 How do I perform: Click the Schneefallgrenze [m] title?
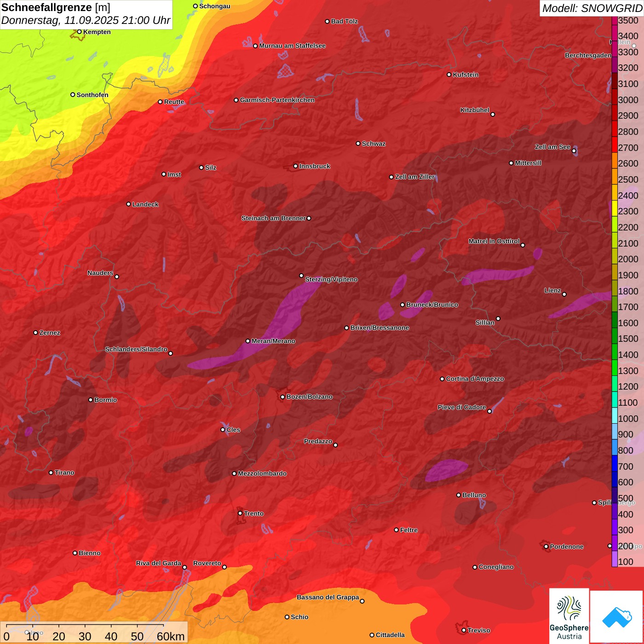pyautogui.click(x=56, y=7)
